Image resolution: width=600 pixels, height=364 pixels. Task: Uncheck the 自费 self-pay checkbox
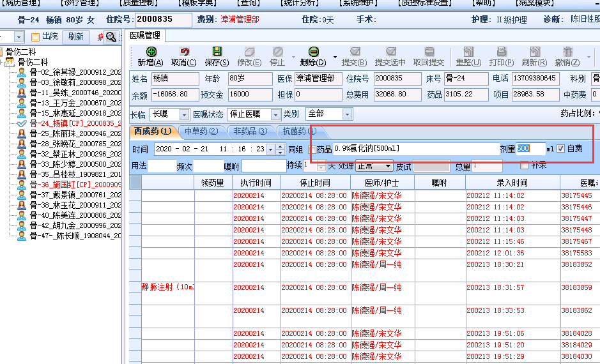point(560,149)
